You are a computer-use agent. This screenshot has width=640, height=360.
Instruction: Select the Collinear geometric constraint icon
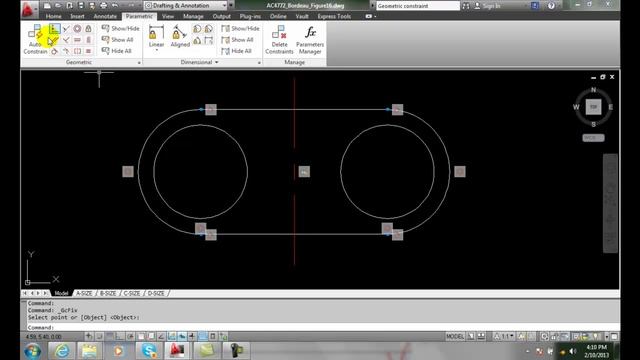click(x=66, y=29)
